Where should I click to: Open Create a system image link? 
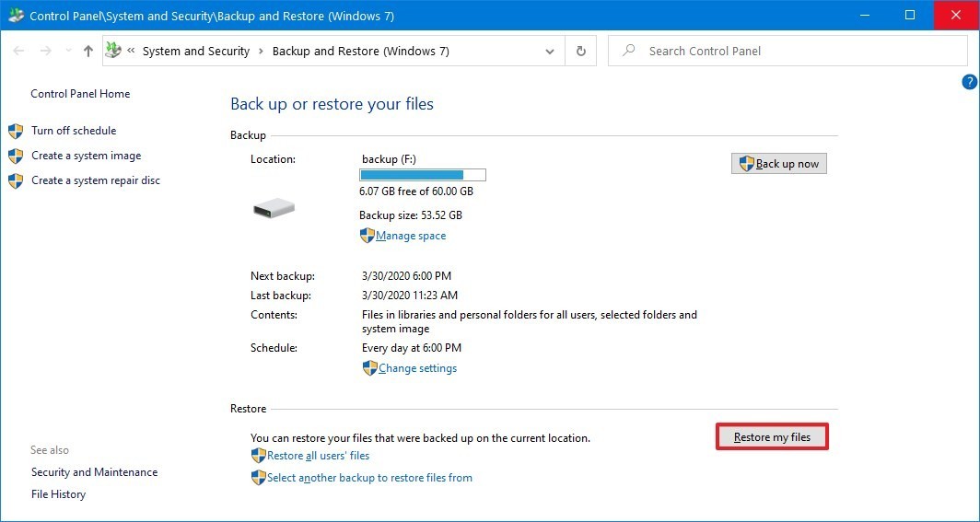tap(87, 156)
